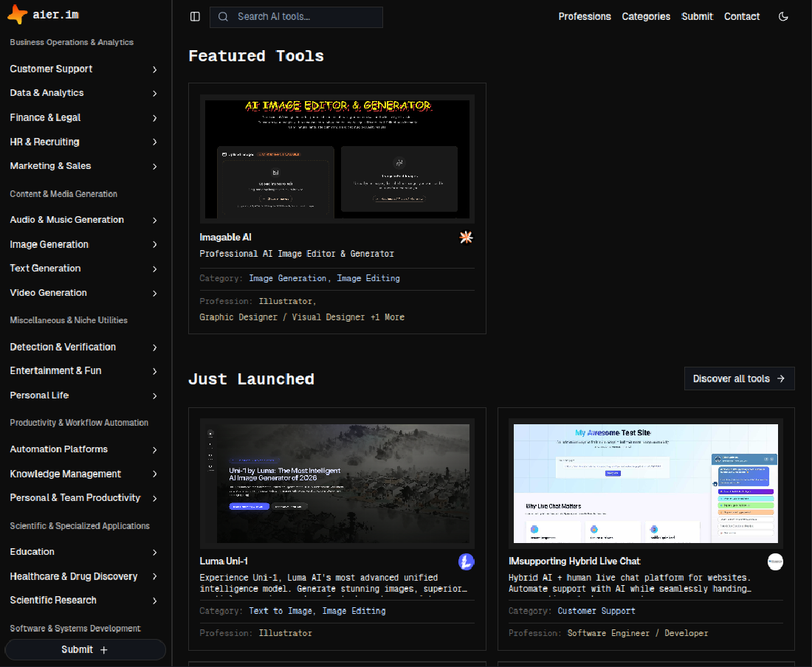The height and width of the screenshot is (667, 812).
Task: Toggle dark mode moon icon
Action: point(783,16)
